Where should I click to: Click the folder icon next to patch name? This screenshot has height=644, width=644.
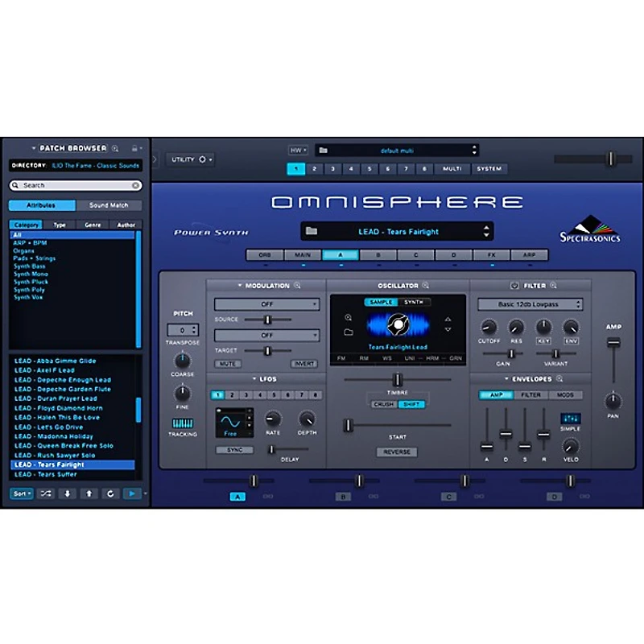click(x=312, y=231)
